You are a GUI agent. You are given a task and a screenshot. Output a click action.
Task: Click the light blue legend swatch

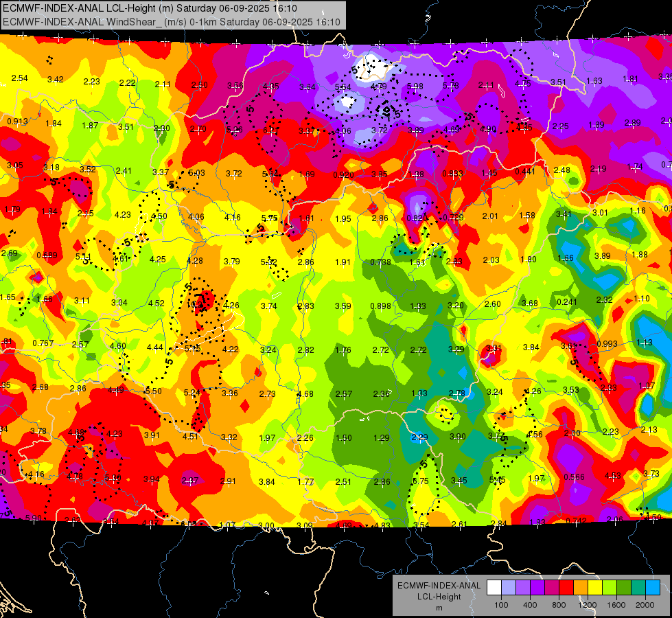click(653, 588)
